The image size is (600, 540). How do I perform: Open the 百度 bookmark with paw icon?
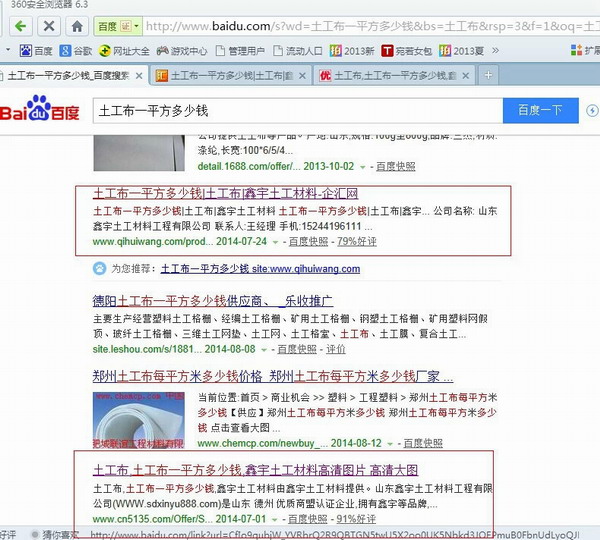tap(36, 50)
